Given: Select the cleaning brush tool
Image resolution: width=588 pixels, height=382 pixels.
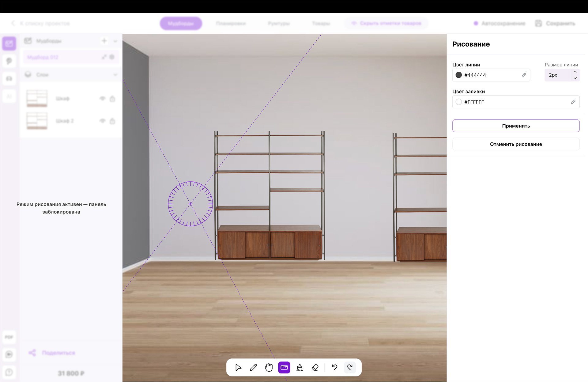Looking at the screenshot, I should (x=300, y=367).
